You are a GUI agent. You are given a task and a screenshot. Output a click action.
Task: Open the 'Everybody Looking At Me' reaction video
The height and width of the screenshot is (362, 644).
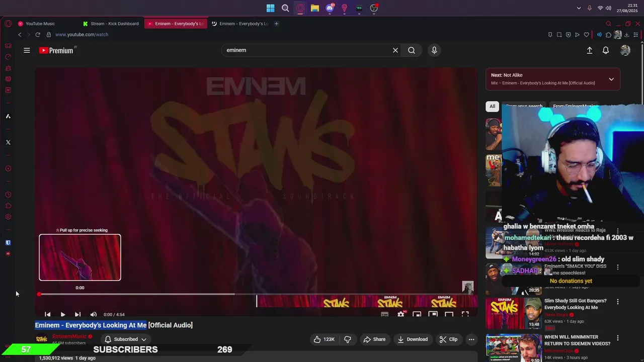click(x=576, y=304)
